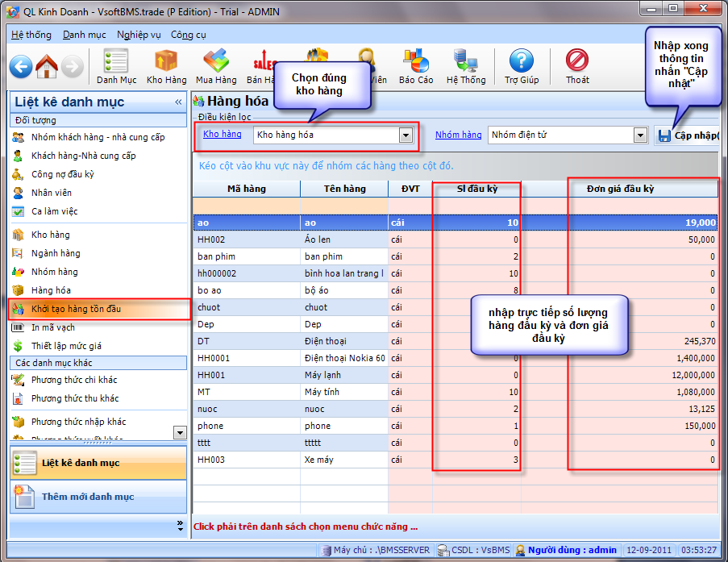Open the Home house icon

[47, 66]
